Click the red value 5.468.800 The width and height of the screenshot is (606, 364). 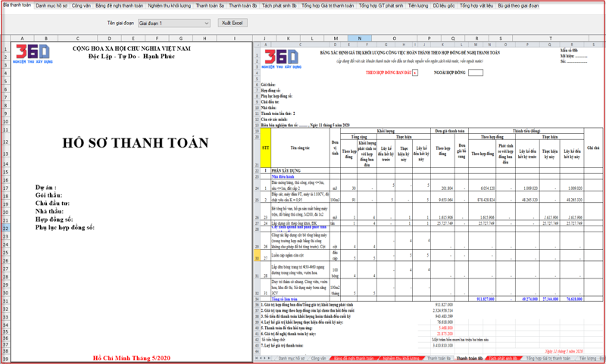[445, 328]
